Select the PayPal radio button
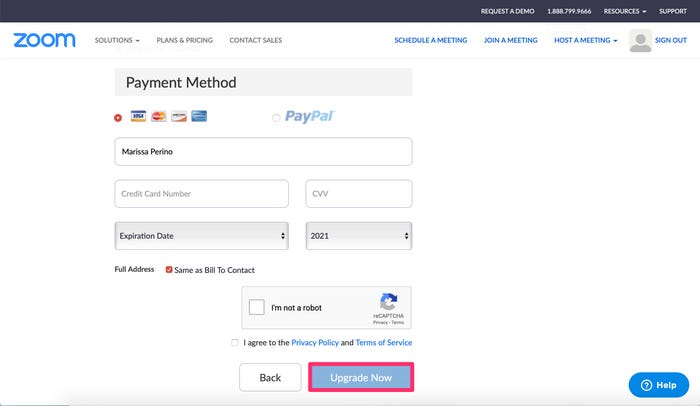Viewport: 700px width, 406px height. click(276, 118)
